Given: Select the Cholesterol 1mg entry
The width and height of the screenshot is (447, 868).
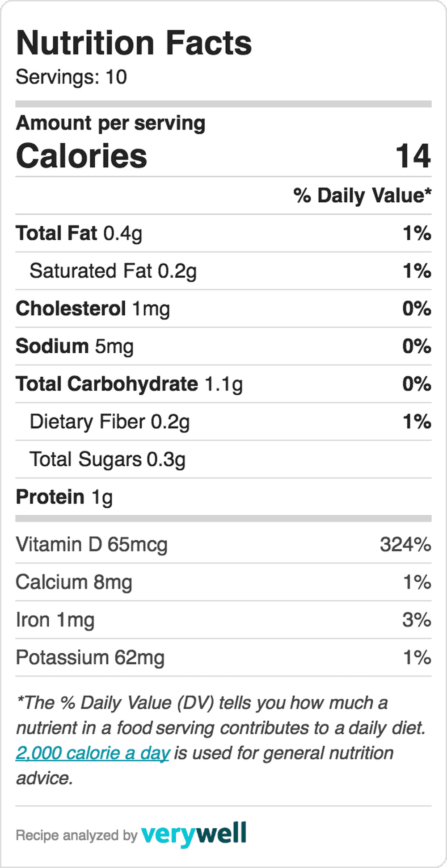Looking at the screenshot, I should click(x=223, y=309).
